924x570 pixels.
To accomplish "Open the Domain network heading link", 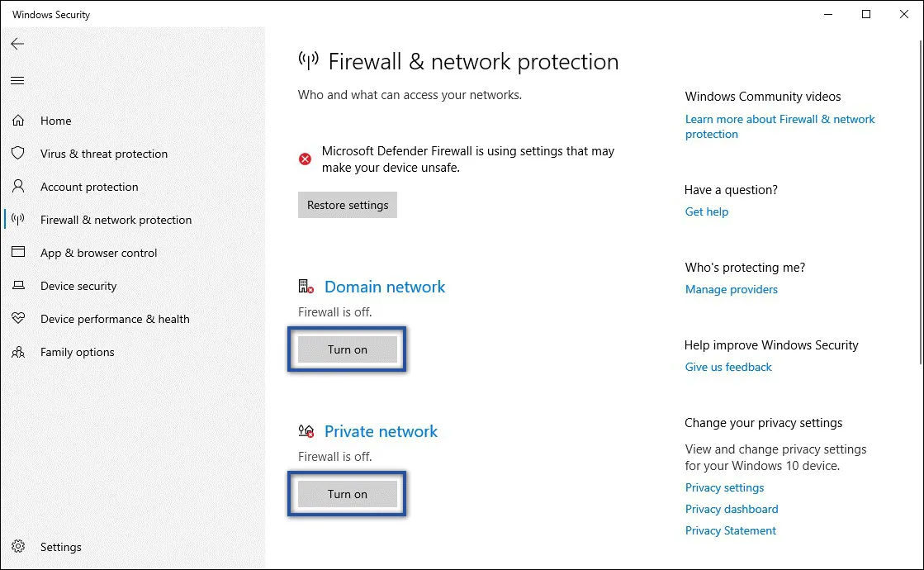I will (384, 287).
